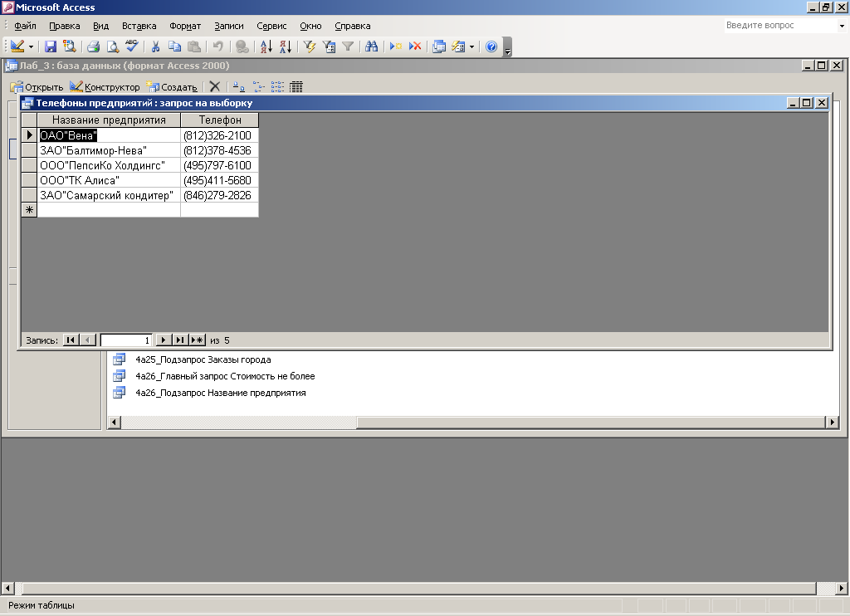
Task: Select the 'Телефон' column header
Action: point(219,120)
